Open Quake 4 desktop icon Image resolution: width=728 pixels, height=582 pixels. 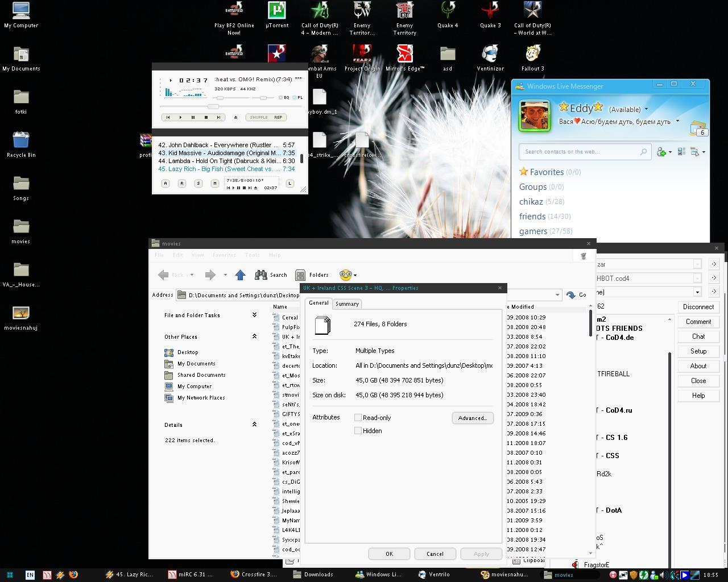(x=448, y=15)
